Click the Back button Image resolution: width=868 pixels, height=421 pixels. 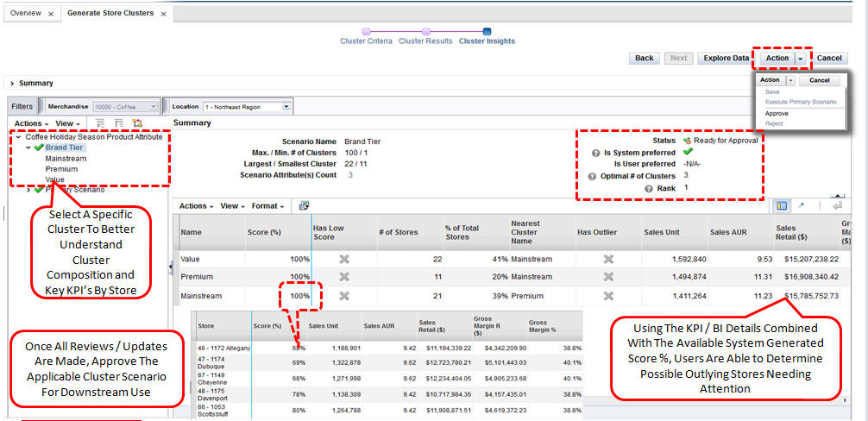coord(645,58)
